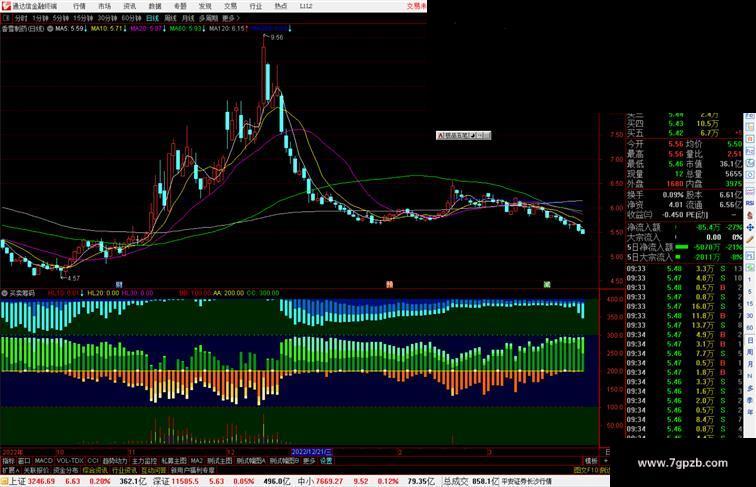Open the 行业资讯 tab
Viewport: 756px width, 487px height.
point(124,470)
